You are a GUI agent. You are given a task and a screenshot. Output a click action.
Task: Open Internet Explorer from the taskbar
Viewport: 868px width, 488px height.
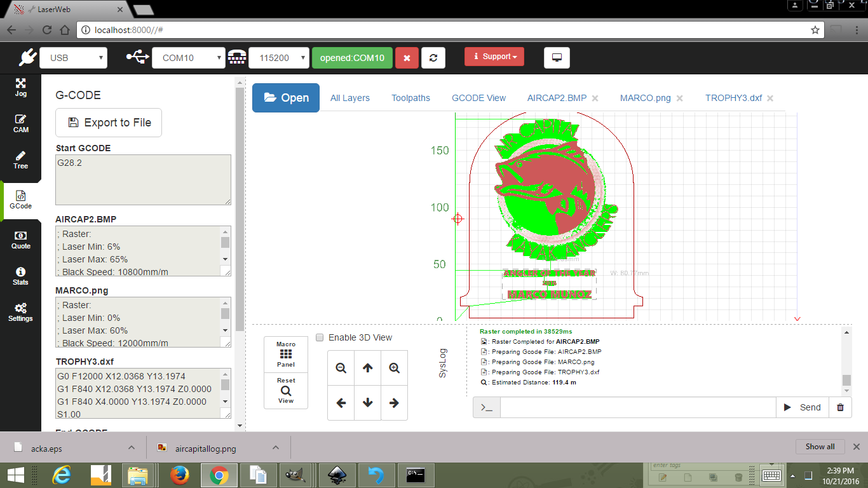[62, 475]
